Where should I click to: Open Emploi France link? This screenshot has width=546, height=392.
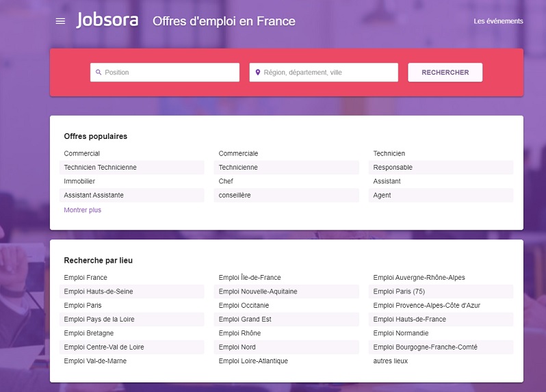(x=86, y=278)
